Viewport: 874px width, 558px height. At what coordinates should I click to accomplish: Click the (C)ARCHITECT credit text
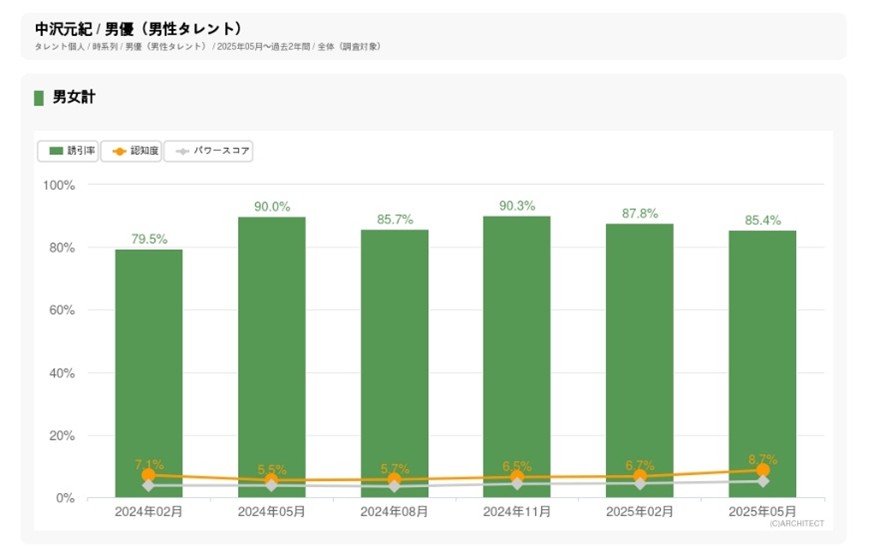(797, 523)
